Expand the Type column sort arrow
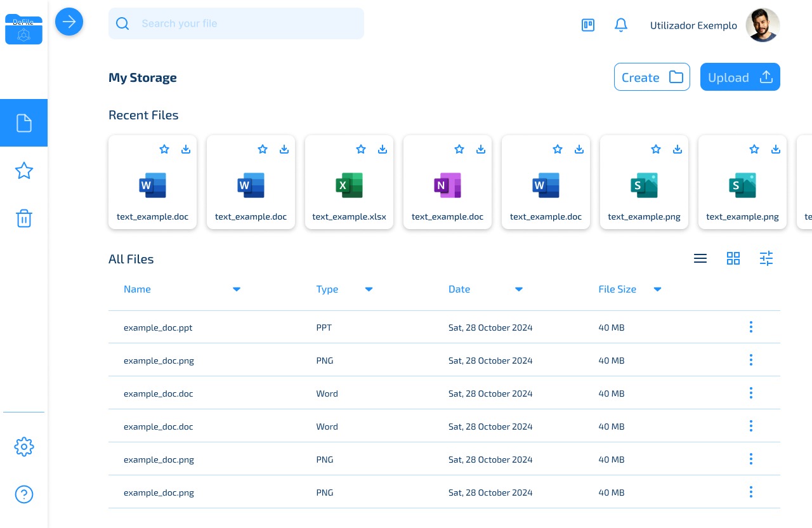Viewport: 812px width, 528px height. 369,289
